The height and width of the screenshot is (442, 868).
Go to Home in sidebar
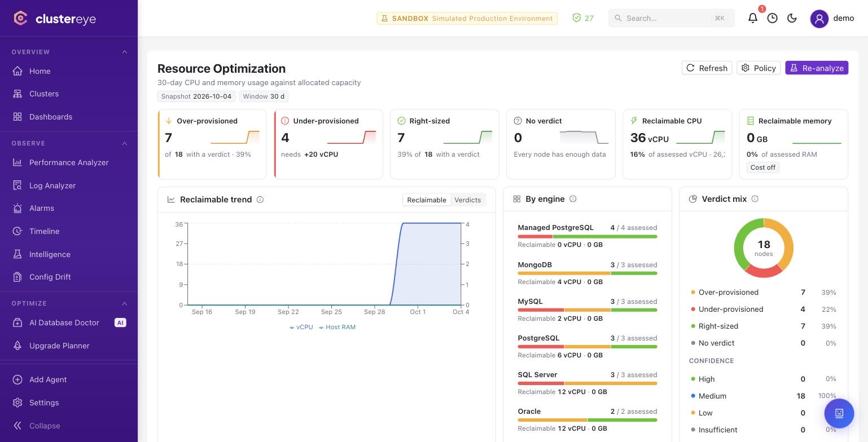click(x=69, y=71)
